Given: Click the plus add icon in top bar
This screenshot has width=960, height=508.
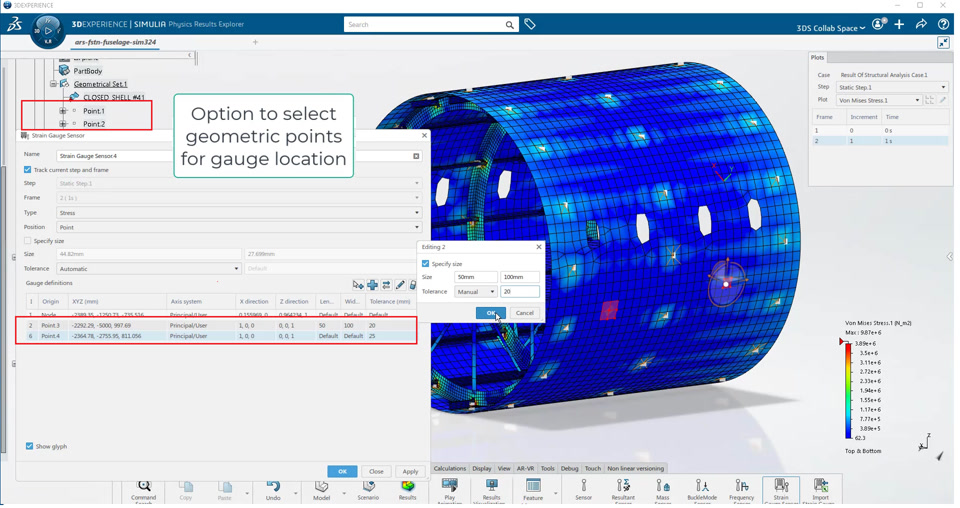Looking at the screenshot, I should 899,24.
